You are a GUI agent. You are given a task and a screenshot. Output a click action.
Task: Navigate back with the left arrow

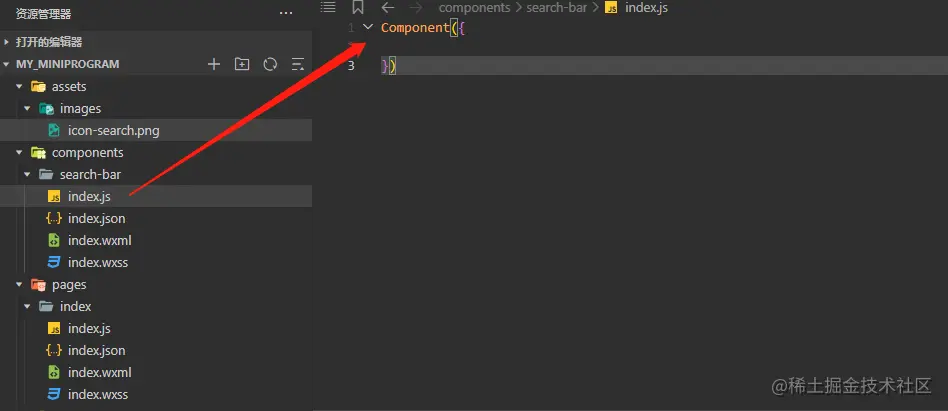point(388,8)
